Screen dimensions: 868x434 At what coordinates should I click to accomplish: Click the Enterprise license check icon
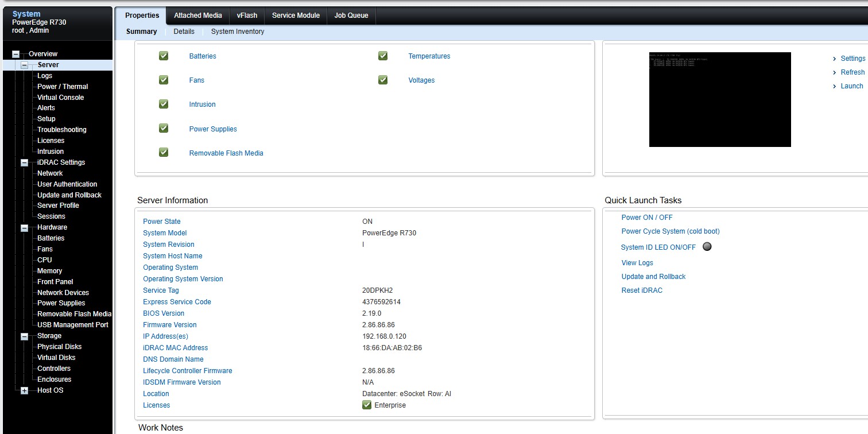click(x=367, y=405)
